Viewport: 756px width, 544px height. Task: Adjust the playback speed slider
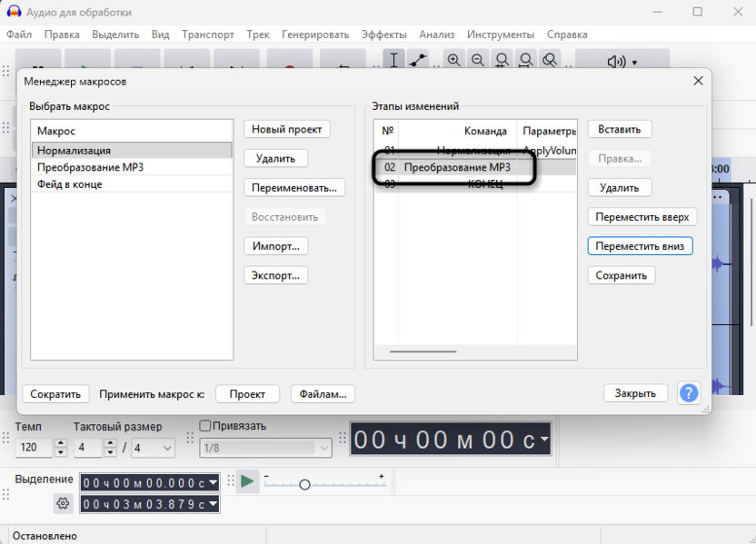[304, 484]
